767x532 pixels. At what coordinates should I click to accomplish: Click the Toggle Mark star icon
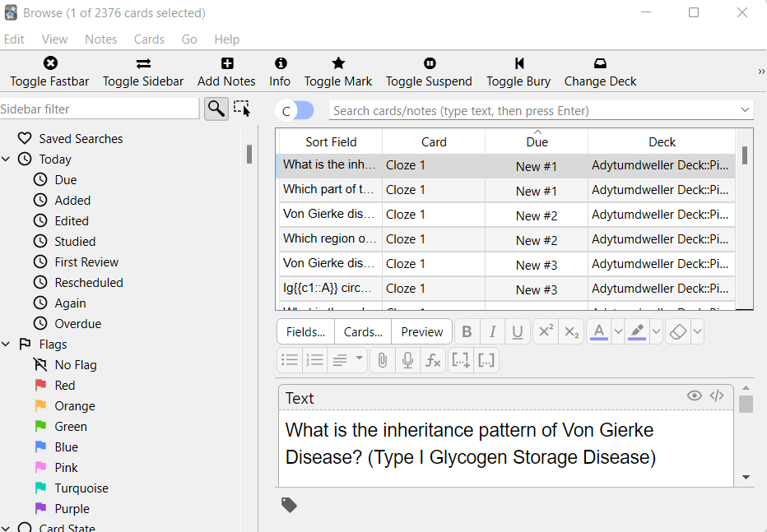pyautogui.click(x=338, y=64)
